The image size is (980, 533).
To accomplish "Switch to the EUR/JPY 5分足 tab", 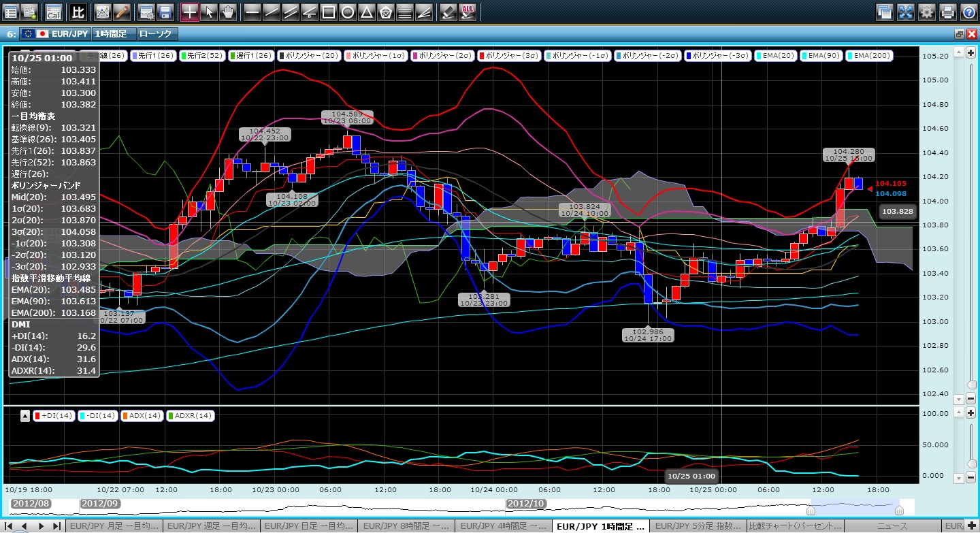I will (x=697, y=526).
